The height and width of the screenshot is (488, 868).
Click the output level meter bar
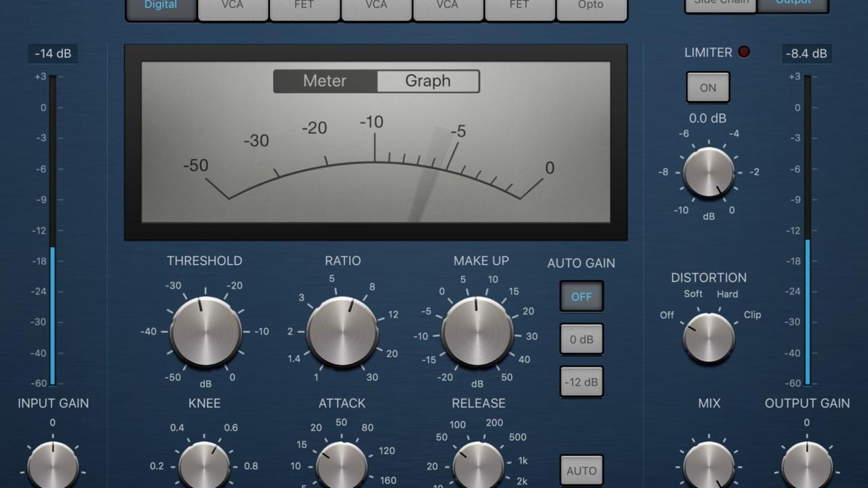[x=807, y=230]
